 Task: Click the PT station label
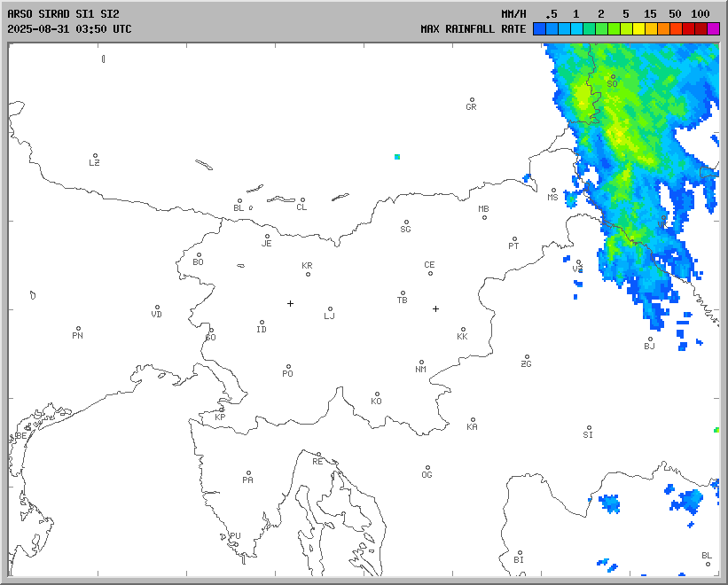click(x=513, y=246)
